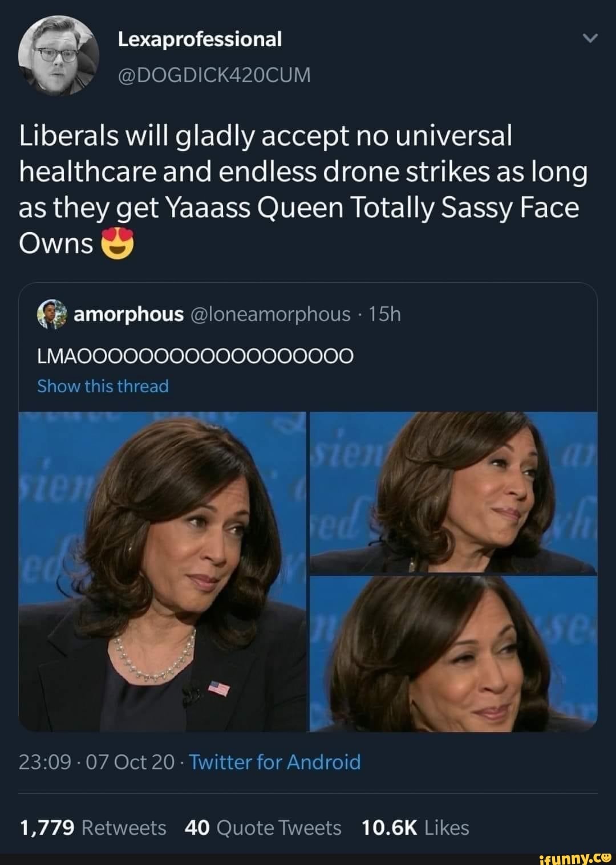Click the amorphous quoted-tweet avatar
The height and width of the screenshot is (865, 616).
(52, 314)
